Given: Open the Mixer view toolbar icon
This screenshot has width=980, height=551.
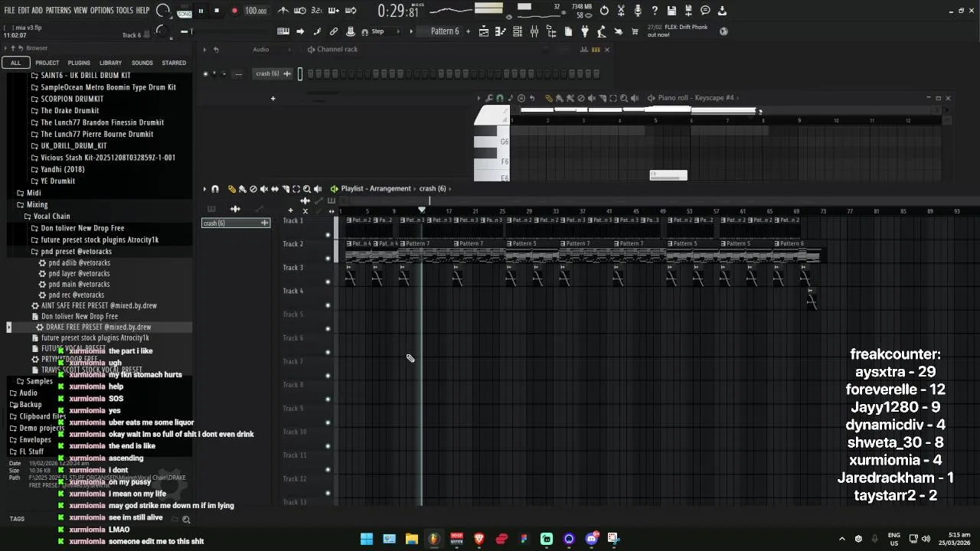Looking at the screenshot, I should point(534,31).
